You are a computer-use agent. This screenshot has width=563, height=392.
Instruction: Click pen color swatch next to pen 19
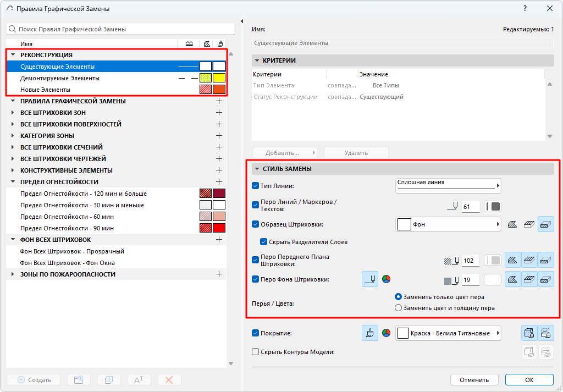pyautogui.click(x=492, y=280)
